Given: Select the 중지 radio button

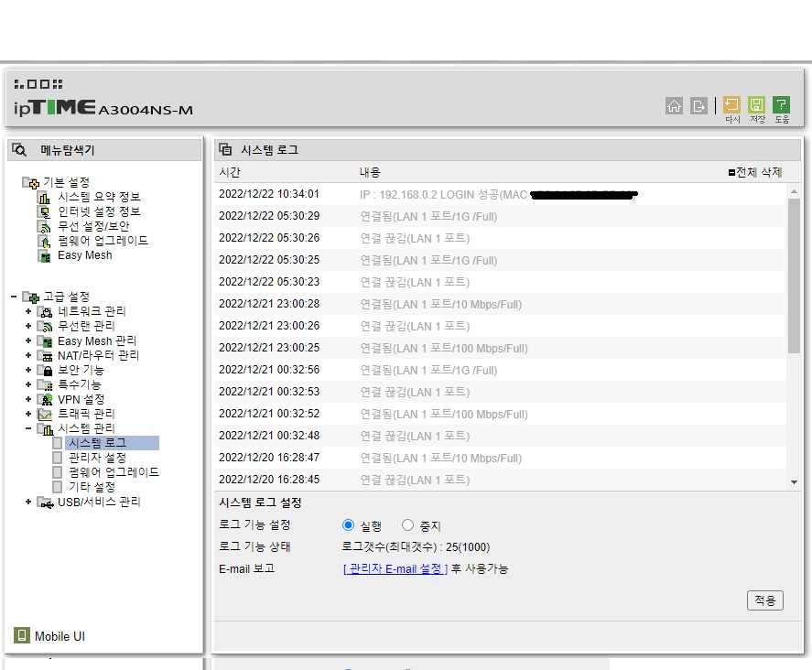Looking at the screenshot, I should tap(407, 525).
